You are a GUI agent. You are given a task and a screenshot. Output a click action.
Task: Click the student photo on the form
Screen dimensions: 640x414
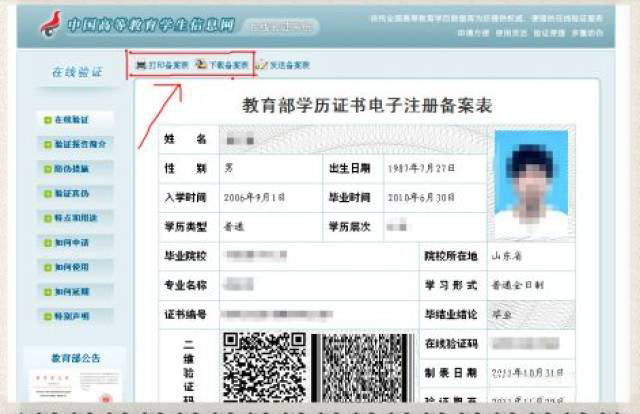tap(530, 184)
